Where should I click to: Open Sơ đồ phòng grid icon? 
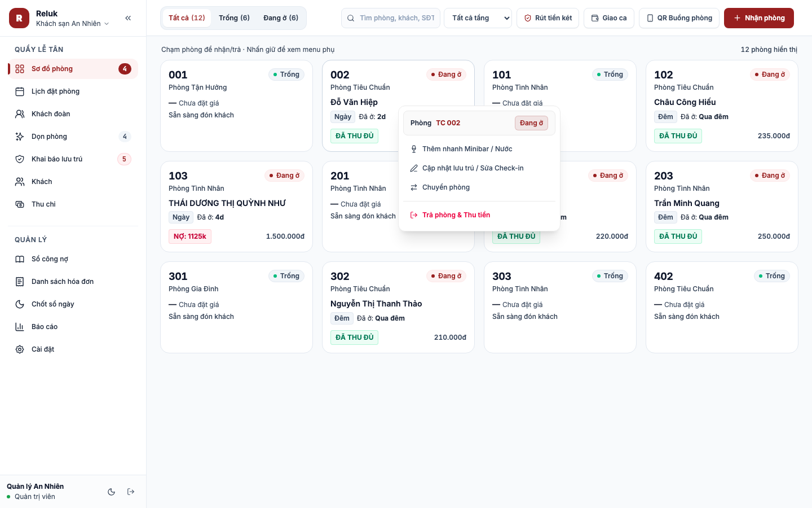point(20,69)
